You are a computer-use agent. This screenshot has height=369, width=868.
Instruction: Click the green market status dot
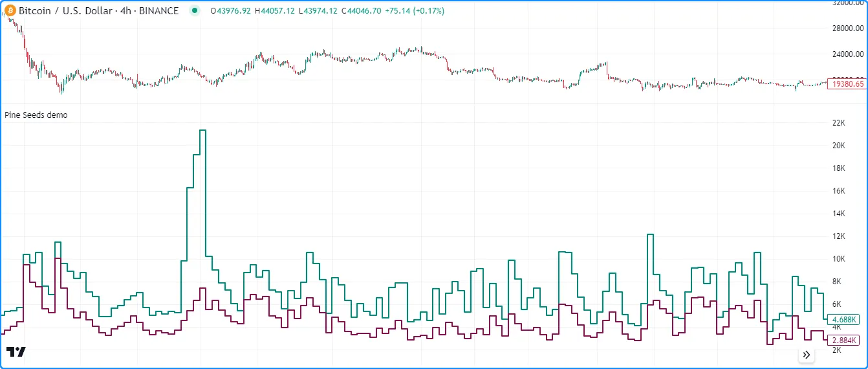(x=195, y=11)
